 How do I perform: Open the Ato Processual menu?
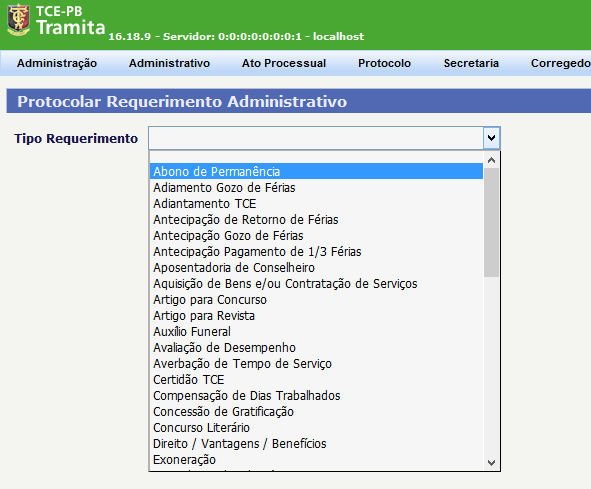284,63
